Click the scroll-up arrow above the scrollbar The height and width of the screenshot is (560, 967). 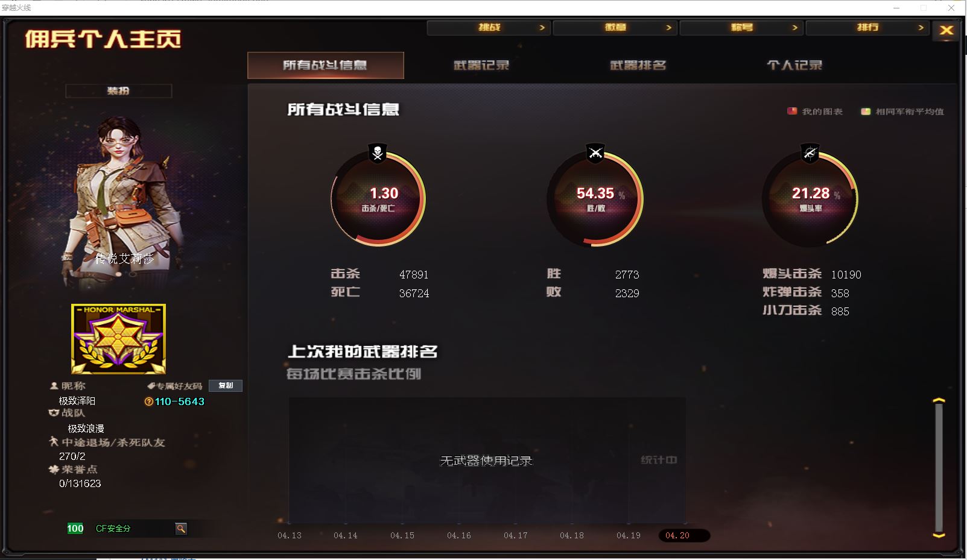(939, 400)
